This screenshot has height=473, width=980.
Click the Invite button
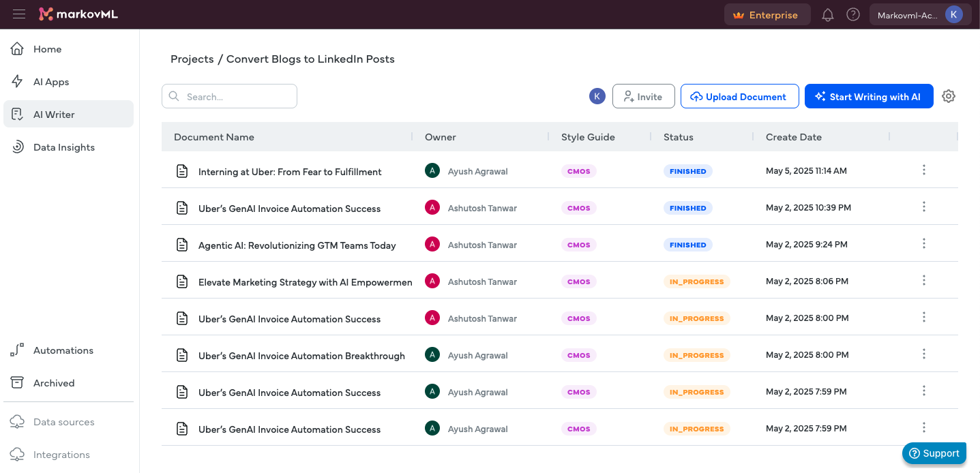(x=643, y=96)
